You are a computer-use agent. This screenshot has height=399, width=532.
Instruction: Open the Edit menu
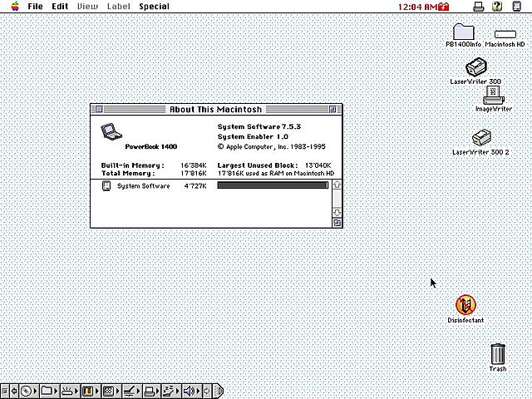pos(60,7)
